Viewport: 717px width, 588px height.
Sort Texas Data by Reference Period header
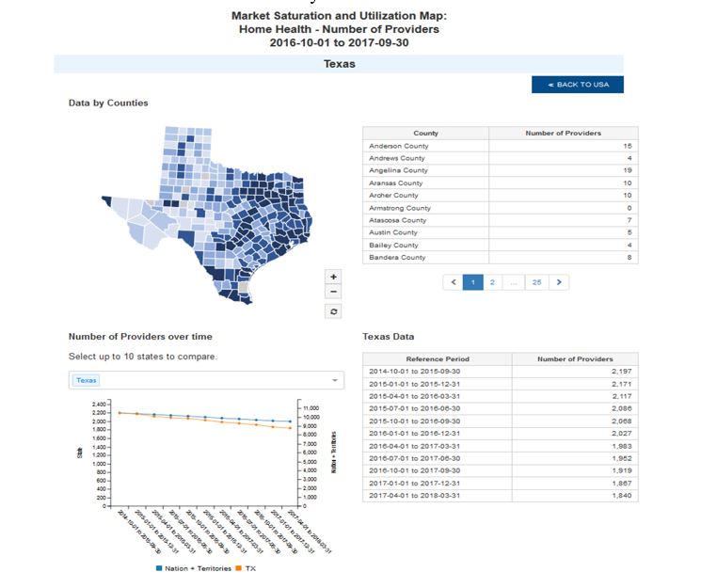pos(437,359)
